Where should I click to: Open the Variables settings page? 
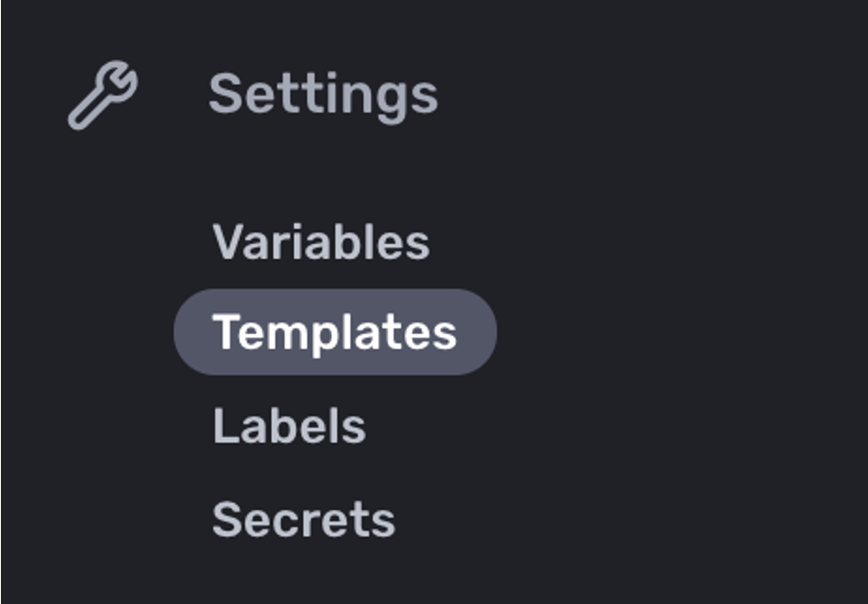[321, 242]
